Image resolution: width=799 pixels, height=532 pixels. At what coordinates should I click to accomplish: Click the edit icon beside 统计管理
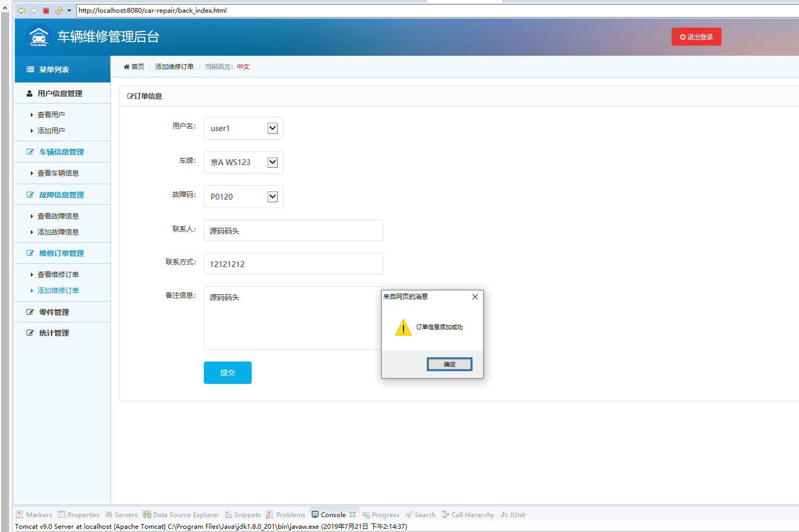(x=30, y=333)
